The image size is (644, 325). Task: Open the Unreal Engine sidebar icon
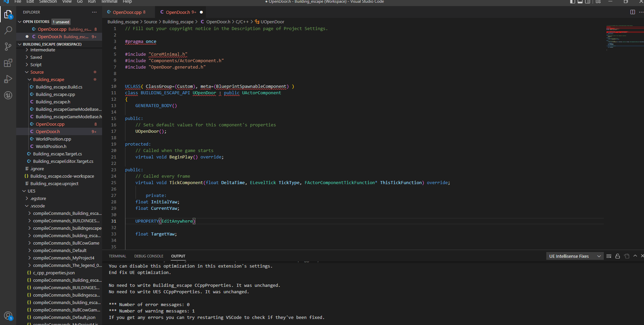click(x=8, y=95)
